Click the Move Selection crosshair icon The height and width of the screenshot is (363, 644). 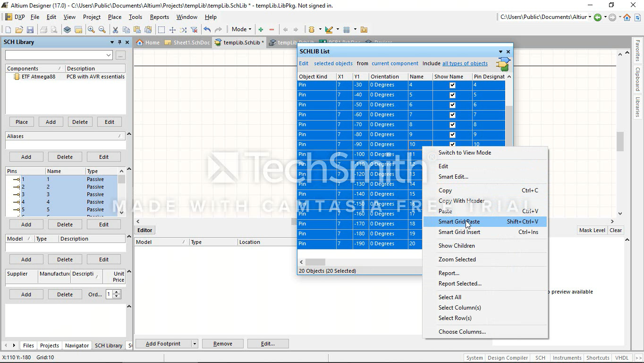click(x=172, y=30)
